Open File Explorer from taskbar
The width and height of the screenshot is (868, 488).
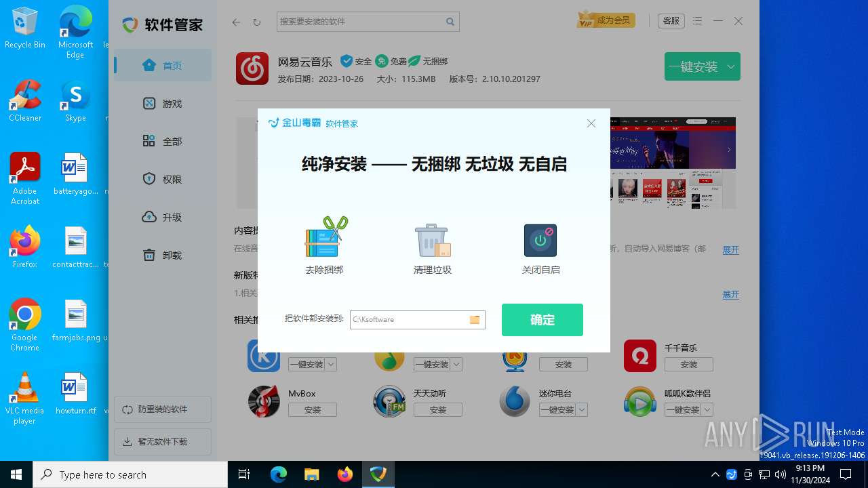pyautogui.click(x=312, y=474)
